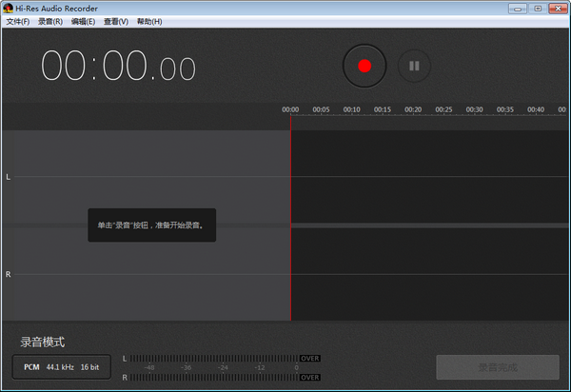
Task: Open the 文件(F) menu
Action: pyautogui.click(x=17, y=21)
